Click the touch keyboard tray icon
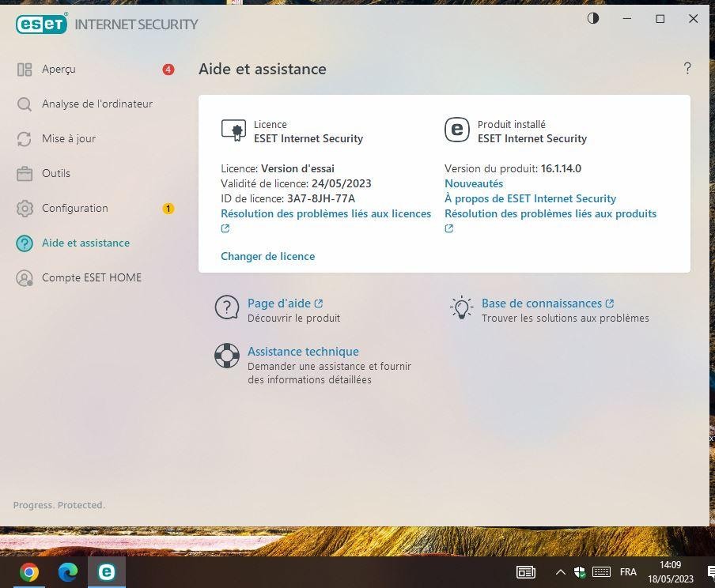715x588 pixels. point(601,572)
